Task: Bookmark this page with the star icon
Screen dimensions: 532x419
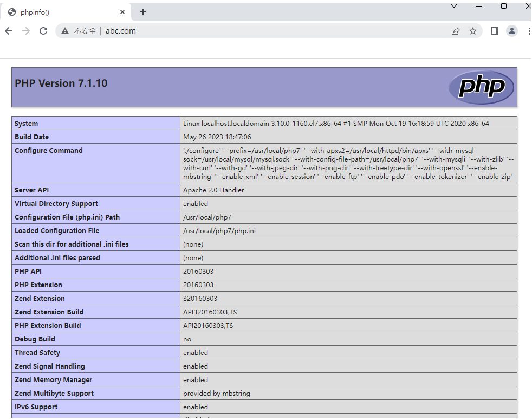Action: click(x=473, y=31)
